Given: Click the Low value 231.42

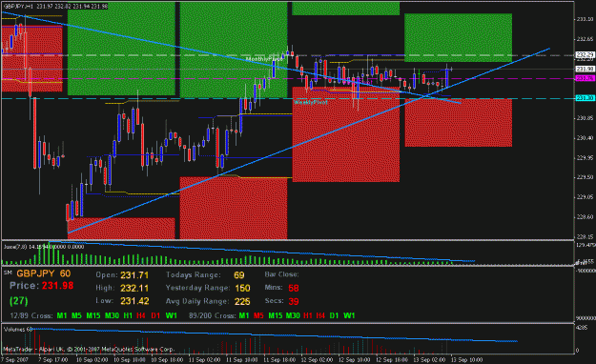Looking at the screenshot, I should (x=134, y=301).
